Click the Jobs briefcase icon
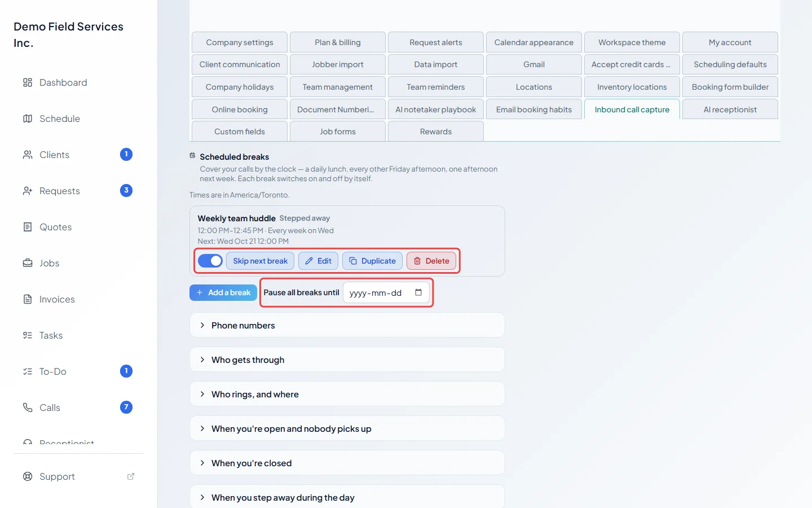 click(x=28, y=263)
